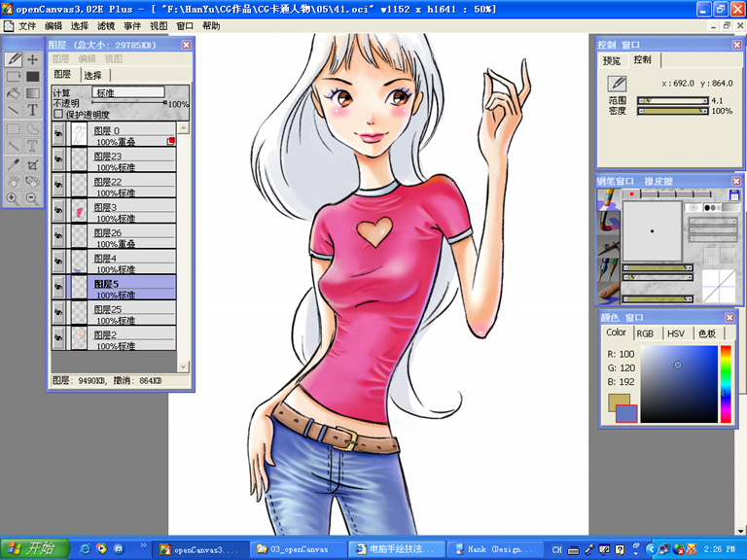Open Internet Explorer from quick launch
The width and height of the screenshot is (747, 560).
(x=85, y=549)
